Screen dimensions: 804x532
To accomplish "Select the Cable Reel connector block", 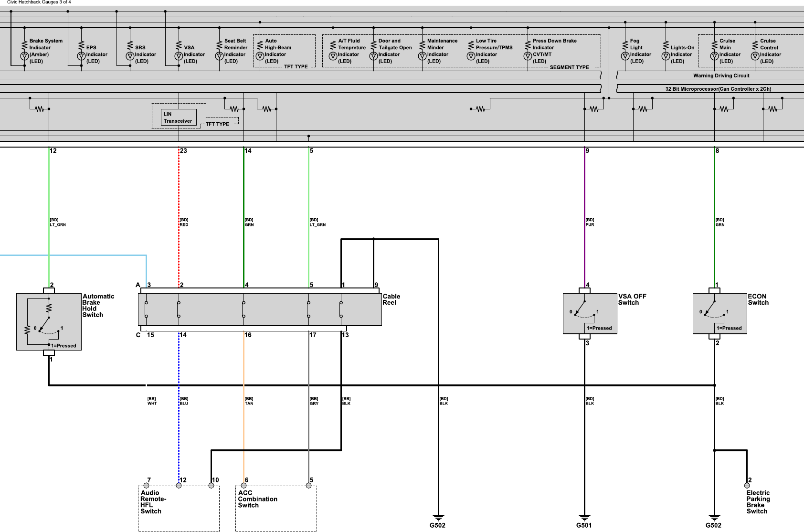I will click(x=260, y=309).
